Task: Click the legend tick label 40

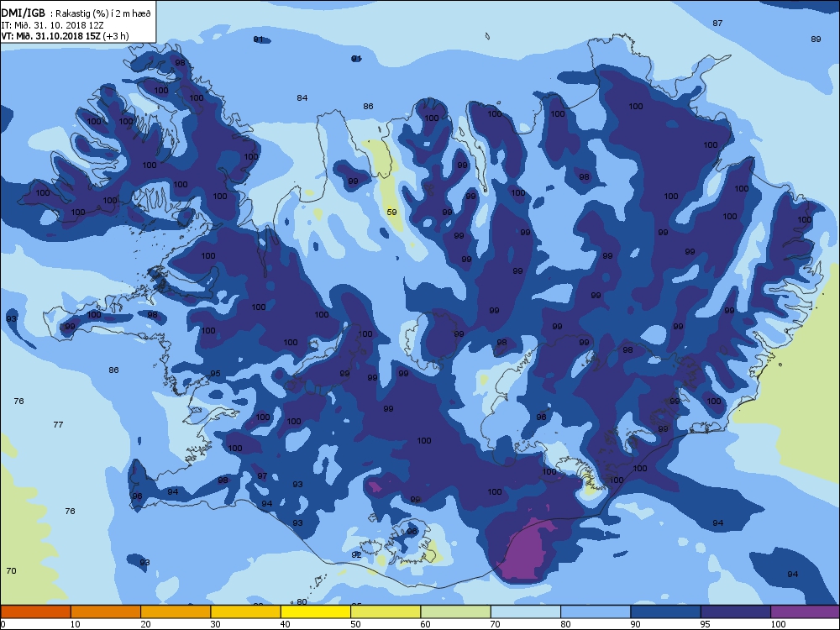Action: [x=286, y=624]
